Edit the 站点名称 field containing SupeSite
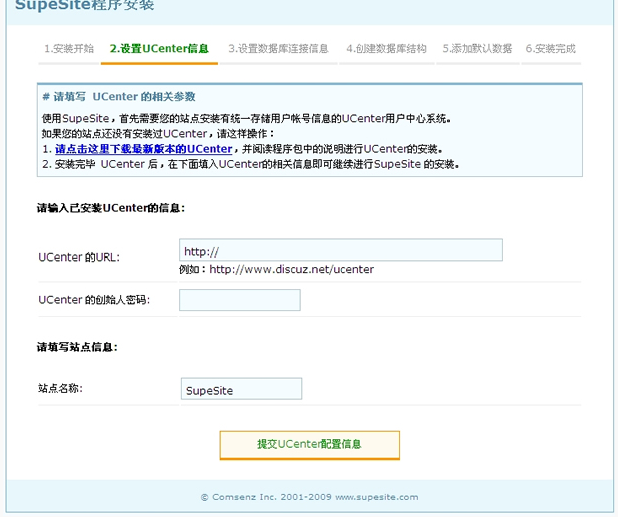 coord(242,389)
